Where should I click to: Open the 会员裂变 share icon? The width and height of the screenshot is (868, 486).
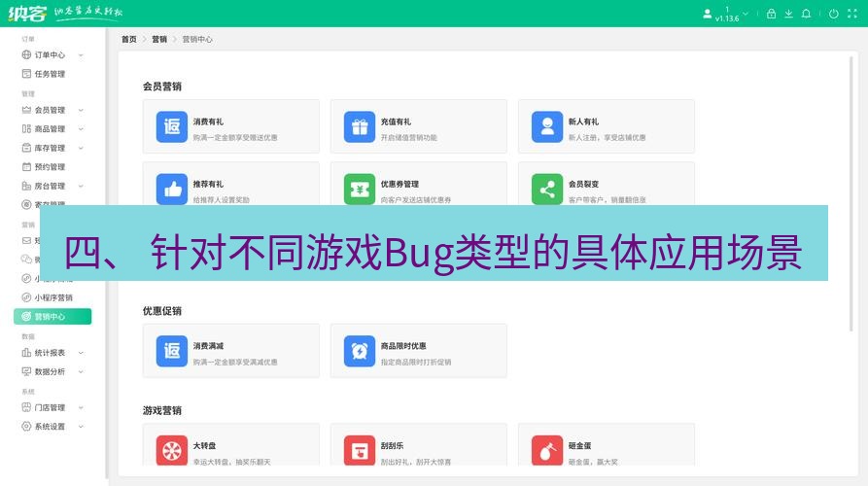pyautogui.click(x=547, y=190)
